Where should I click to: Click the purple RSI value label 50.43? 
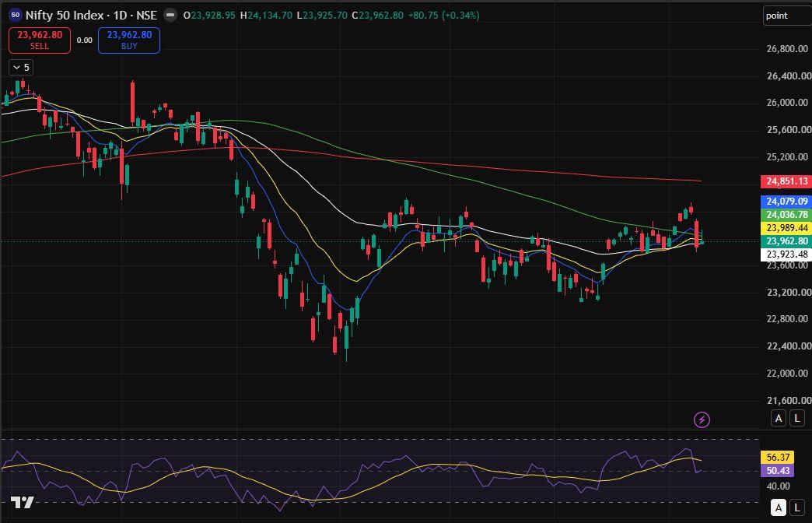777,471
